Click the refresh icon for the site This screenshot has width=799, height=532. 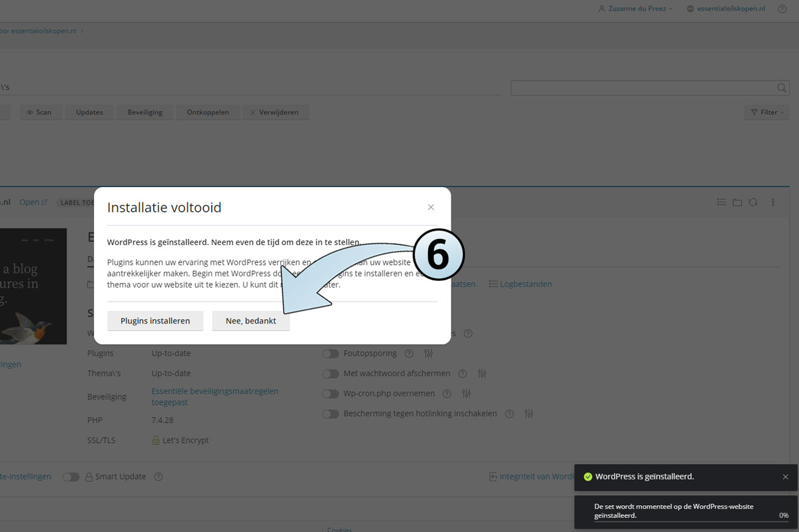pyautogui.click(x=753, y=202)
